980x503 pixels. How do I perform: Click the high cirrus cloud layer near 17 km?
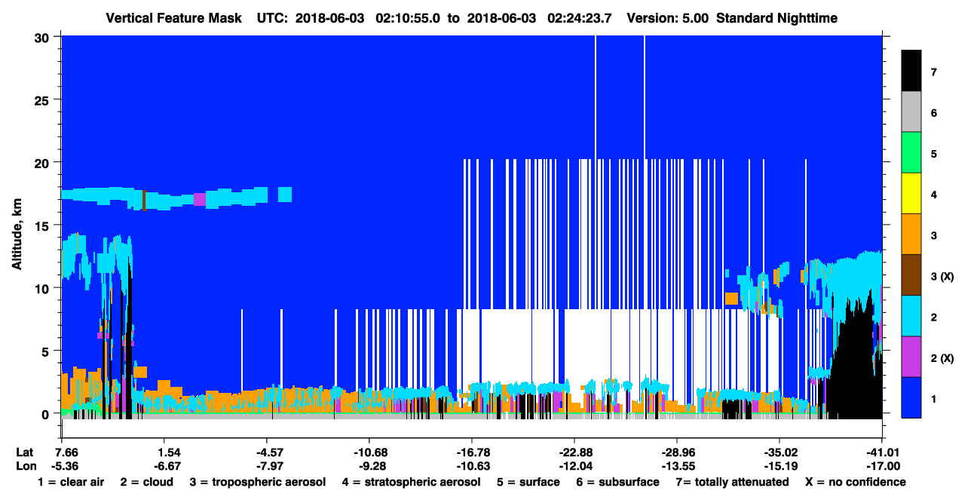click(x=176, y=197)
